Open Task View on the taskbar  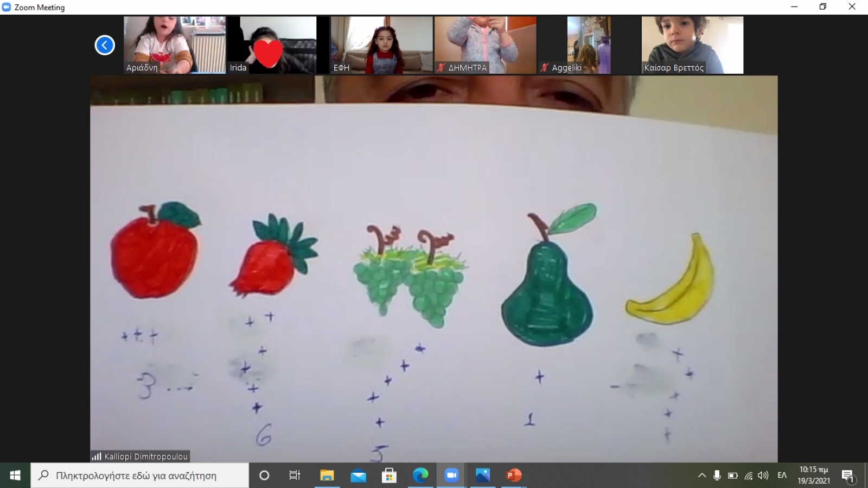(x=295, y=476)
